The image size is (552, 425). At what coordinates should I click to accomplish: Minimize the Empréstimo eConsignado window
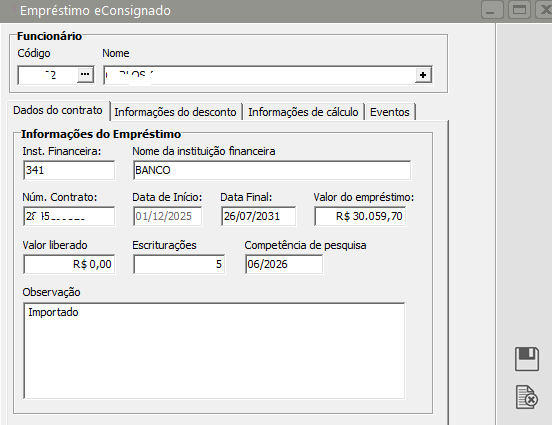tap(491, 10)
